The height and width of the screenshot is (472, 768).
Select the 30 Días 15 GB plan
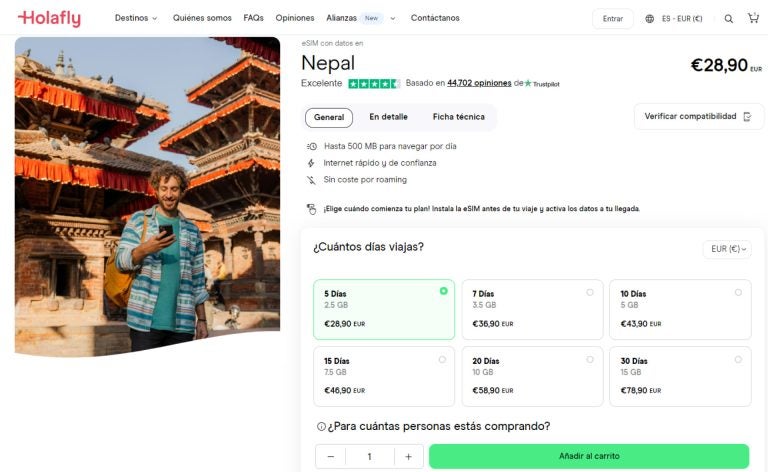(680, 377)
